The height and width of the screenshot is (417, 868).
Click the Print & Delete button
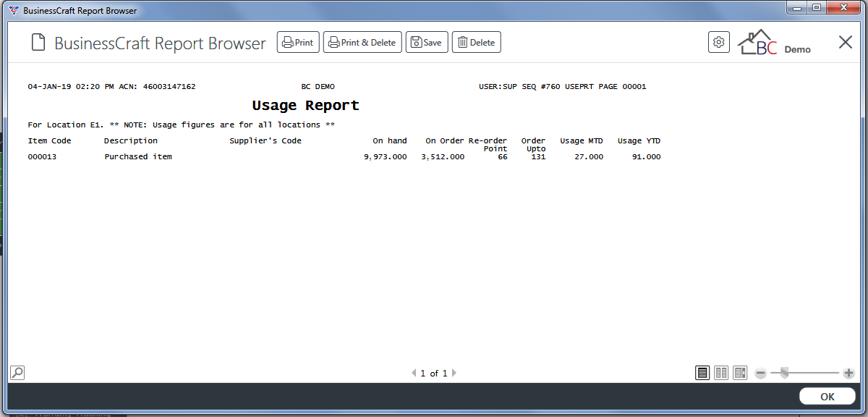coord(362,42)
